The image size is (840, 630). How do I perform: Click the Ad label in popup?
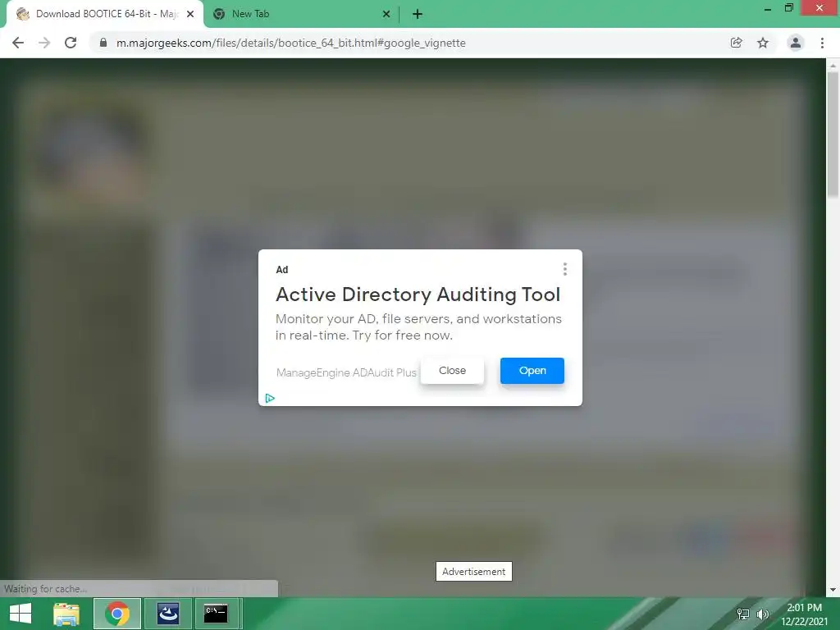[282, 269]
